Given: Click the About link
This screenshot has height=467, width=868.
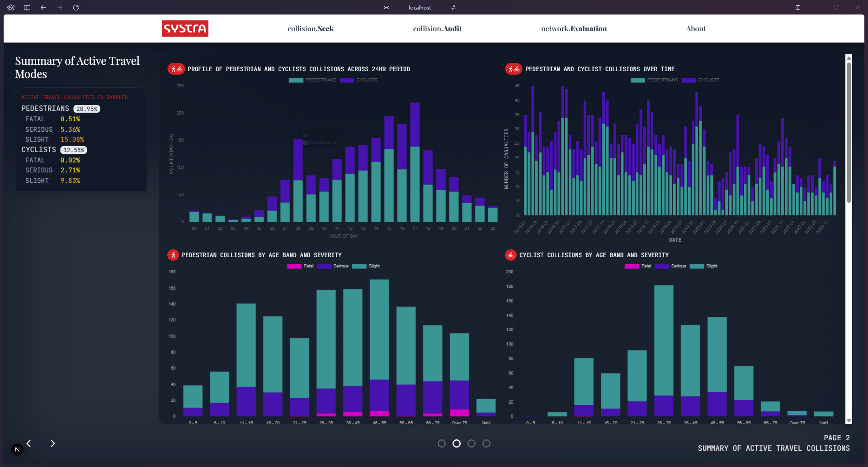Looking at the screenshot, I should pos(695,29).
